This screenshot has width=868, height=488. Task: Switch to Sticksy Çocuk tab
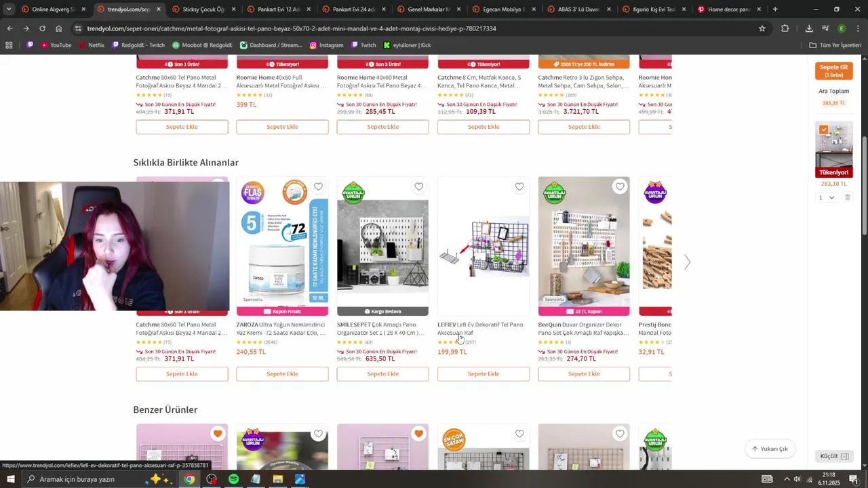(203, 9)
